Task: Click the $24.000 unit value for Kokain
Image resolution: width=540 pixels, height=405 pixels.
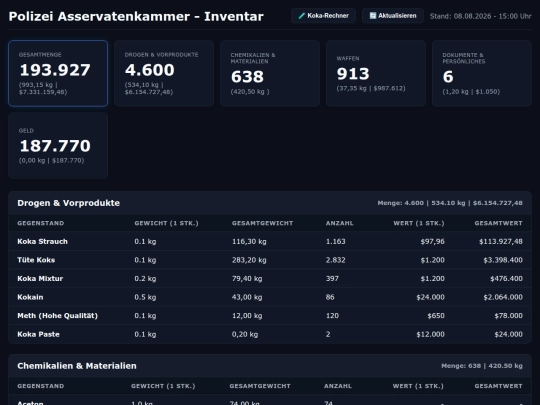Action: (x=430, y=297)
